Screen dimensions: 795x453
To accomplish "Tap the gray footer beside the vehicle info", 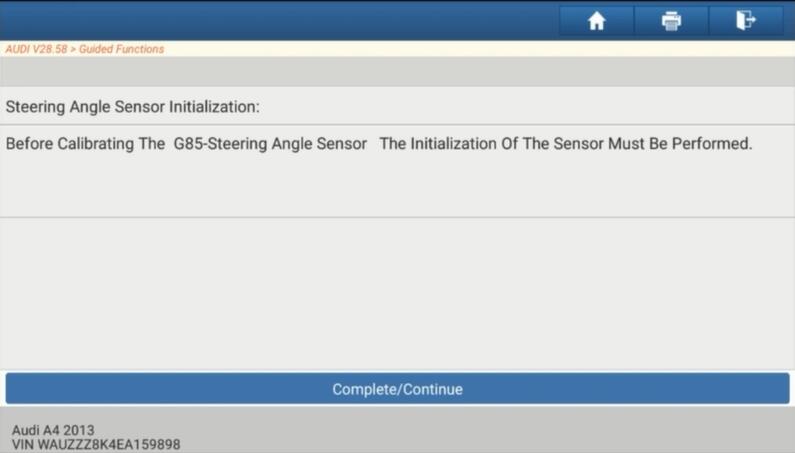I will tap(487, 430).
